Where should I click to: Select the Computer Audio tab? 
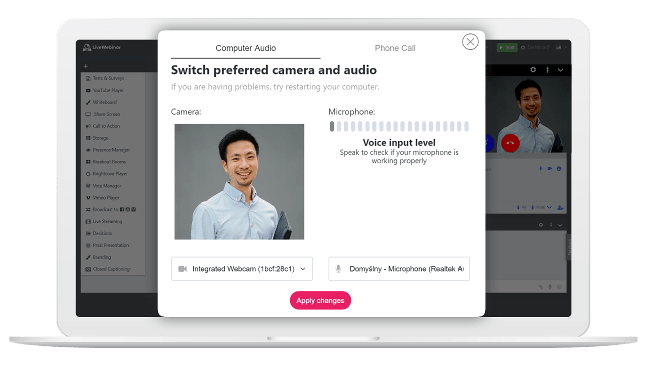pos(246,48)
